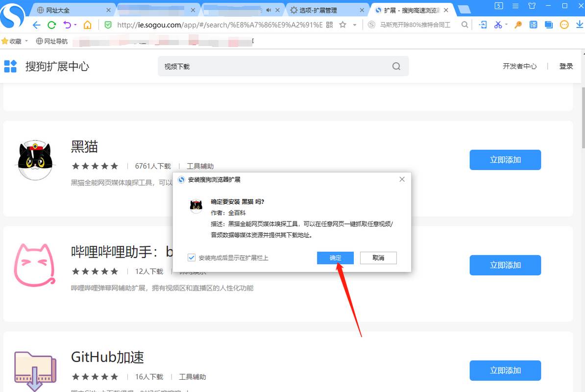Click the 搜狗扩展中心 four-square logo
Viewport: 585px width, 392px height.
(x=10, y=66)
